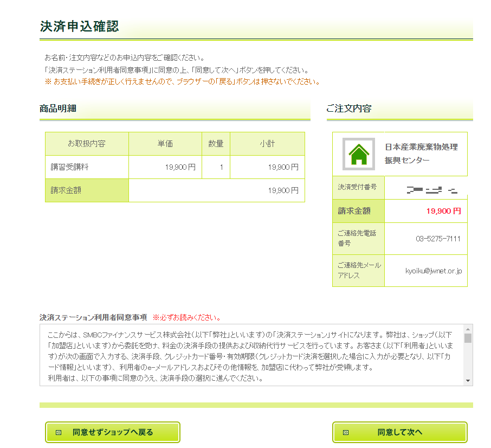
Task: Click the お取扱内容 column header
Action: tap(87, 144)
